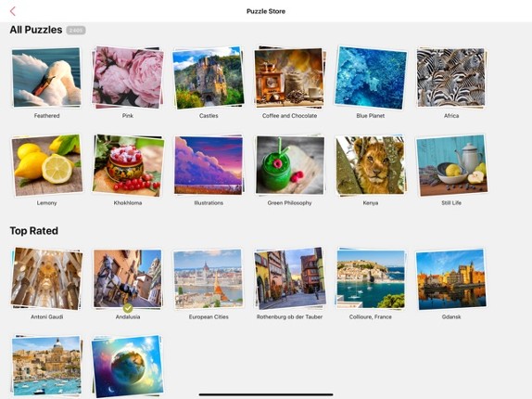The image size is (532, 399).
Task: Click the Blue Planet label text
Action: (371, 116)
